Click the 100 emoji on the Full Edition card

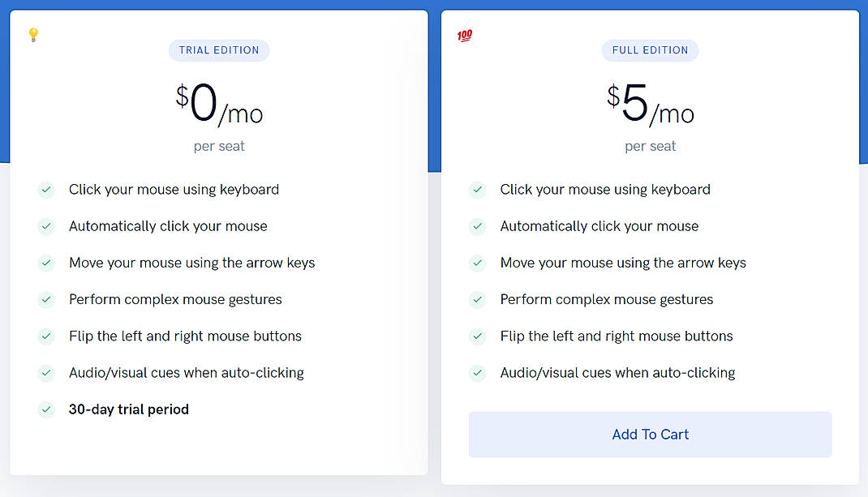point(464,35)
